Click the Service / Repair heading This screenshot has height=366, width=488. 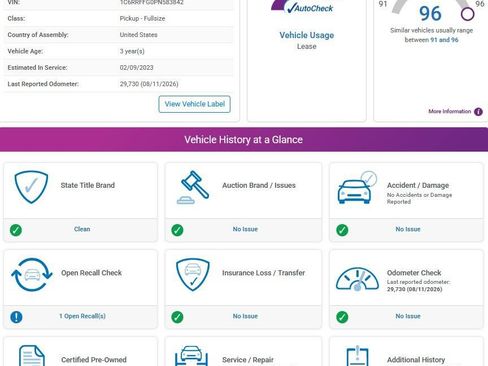click(248, 360)
